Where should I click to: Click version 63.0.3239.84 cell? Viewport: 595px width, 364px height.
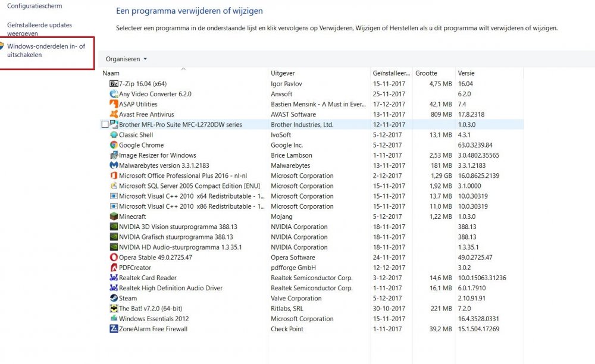tap(475, 145)
